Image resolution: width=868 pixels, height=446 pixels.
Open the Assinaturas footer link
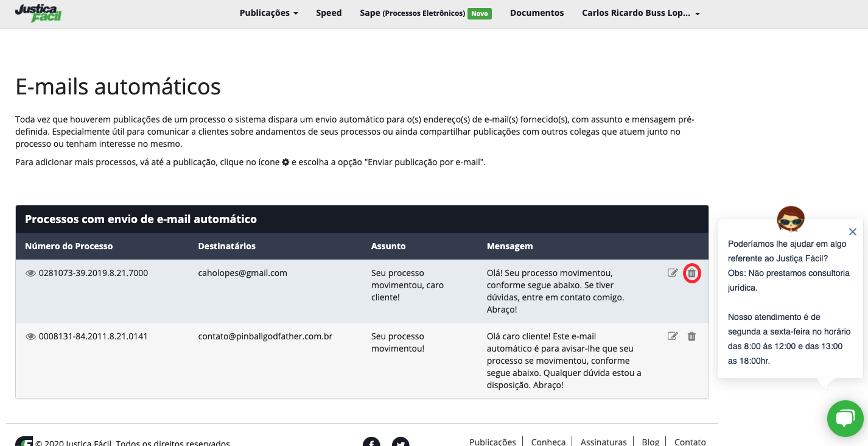(604, 442)
